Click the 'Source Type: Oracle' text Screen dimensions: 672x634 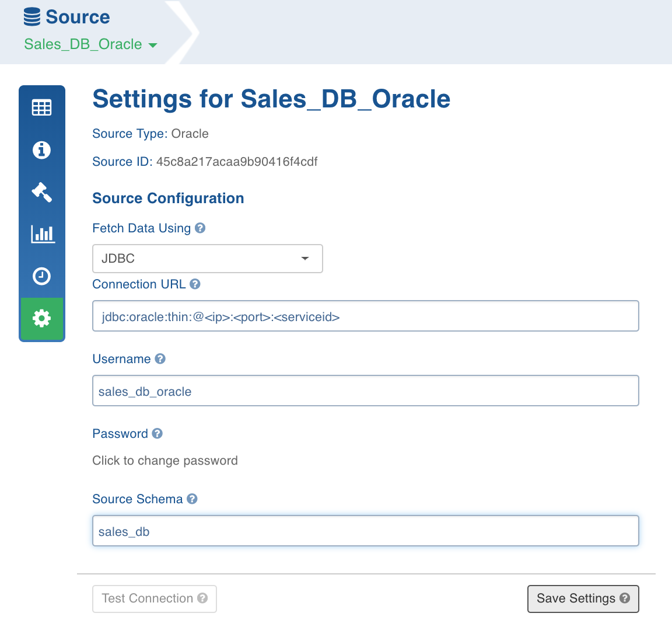pos(150,134)
